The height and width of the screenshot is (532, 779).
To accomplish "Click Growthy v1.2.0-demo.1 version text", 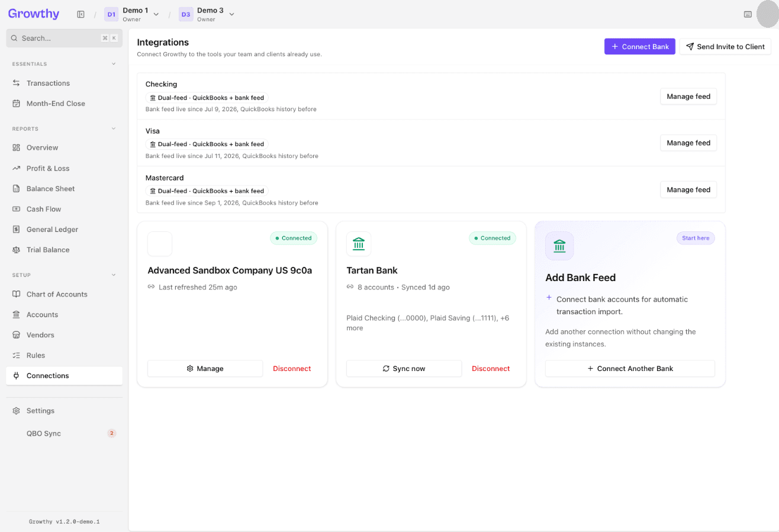I will pos(64,522).
